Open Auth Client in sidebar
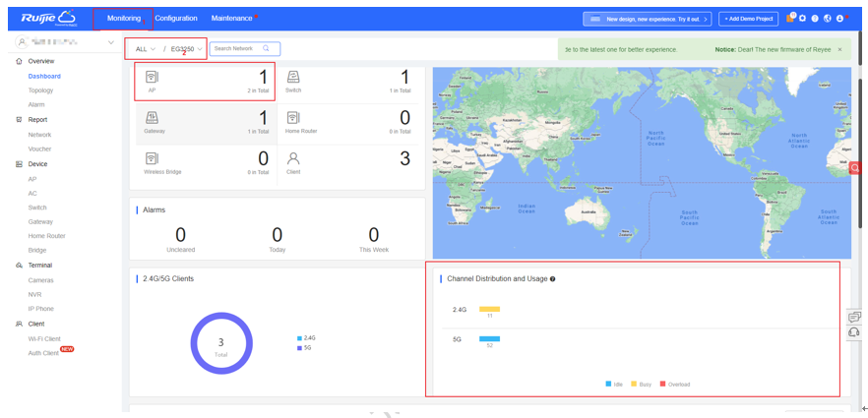Viewport: 868px width, 418px height. [43, 353]
